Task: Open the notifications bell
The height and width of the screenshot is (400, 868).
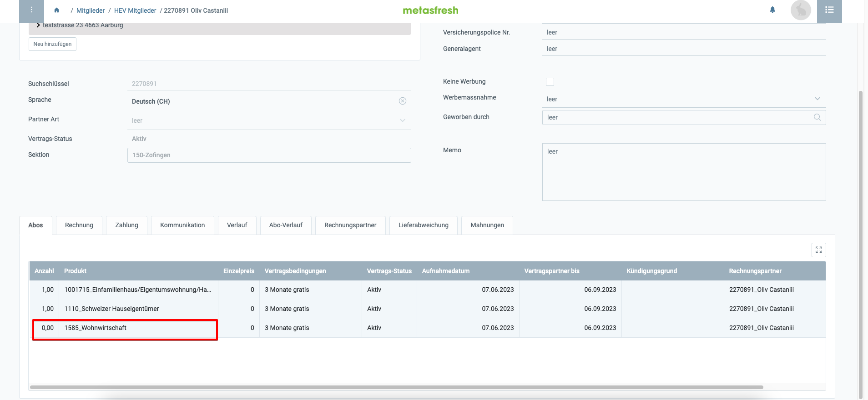Action: point(772,10)
